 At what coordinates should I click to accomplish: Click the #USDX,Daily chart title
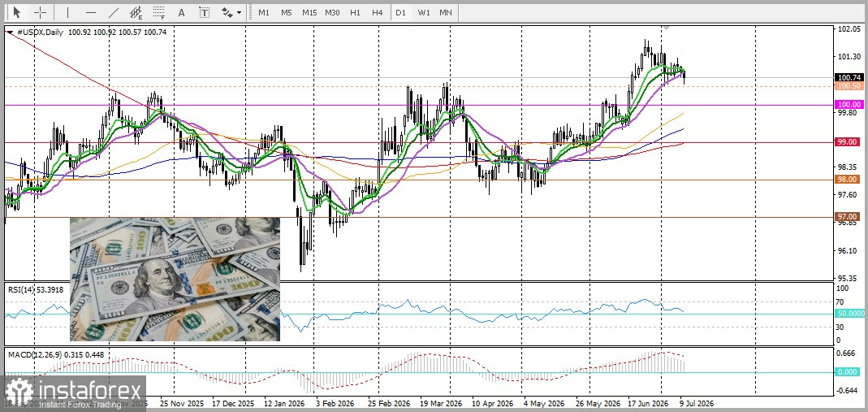[41, 33]
